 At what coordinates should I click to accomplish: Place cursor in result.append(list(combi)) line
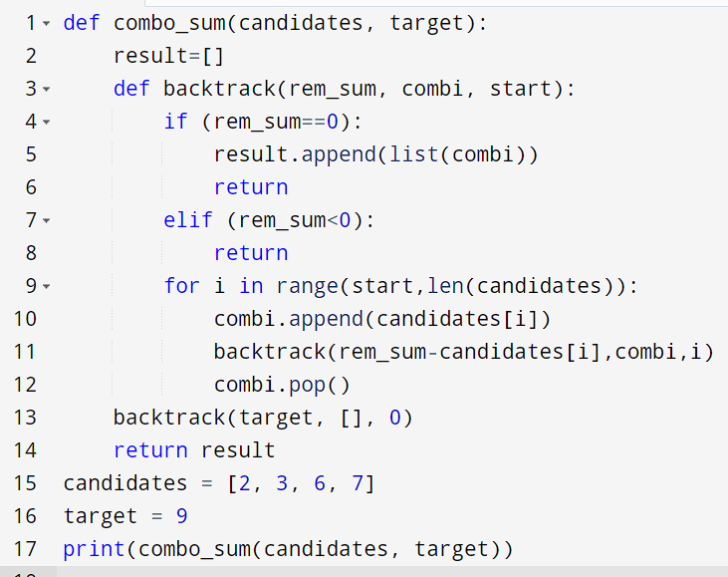pyautogui.click(x=375, y=154)
